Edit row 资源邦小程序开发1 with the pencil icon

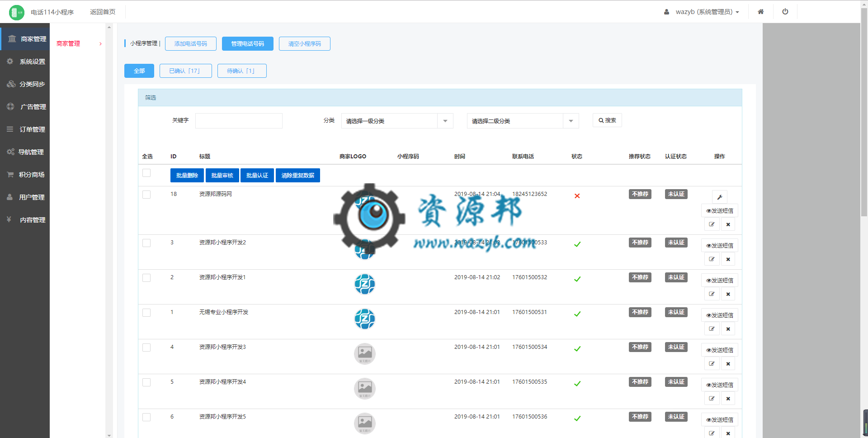(712, 294)
